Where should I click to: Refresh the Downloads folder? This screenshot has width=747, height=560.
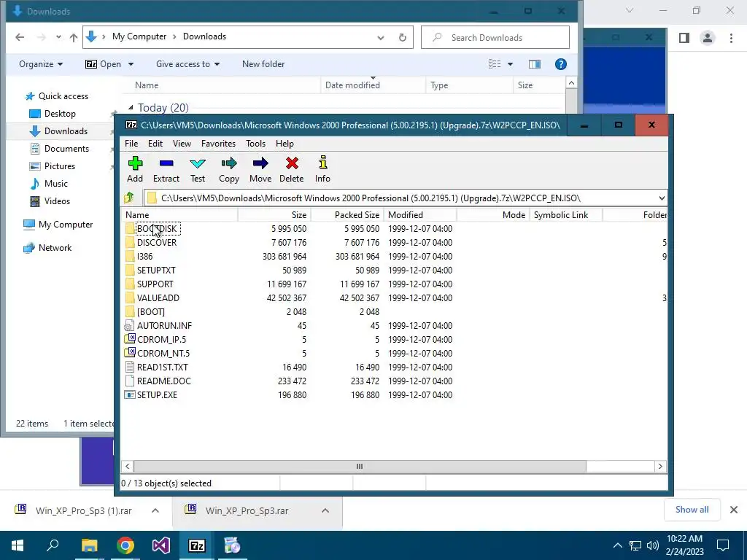point(403,37)
